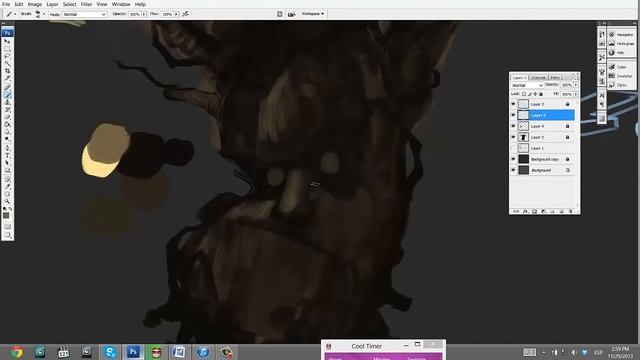
Task: Select the Lasso tool
Action: (x=7, y=56)
